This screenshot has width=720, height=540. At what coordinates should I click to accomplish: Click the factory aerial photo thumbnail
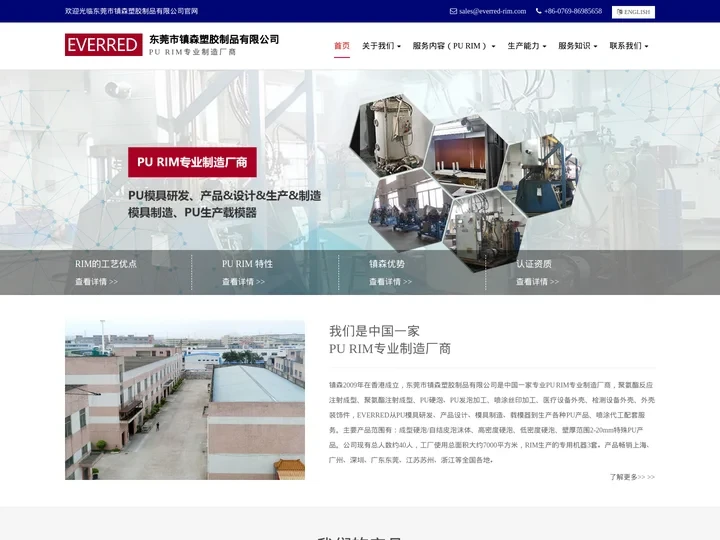(185, 400)
